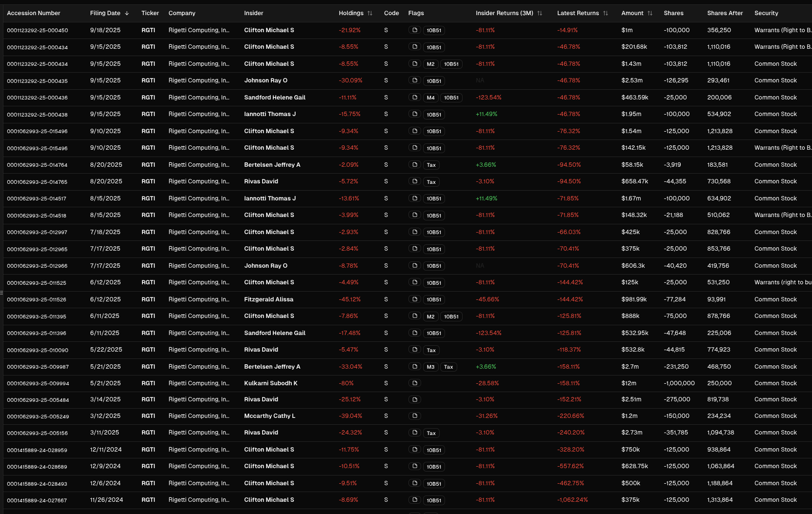The image size is (812, 514).
Task: Click the Accession Number column header
Action: point(34,13)
